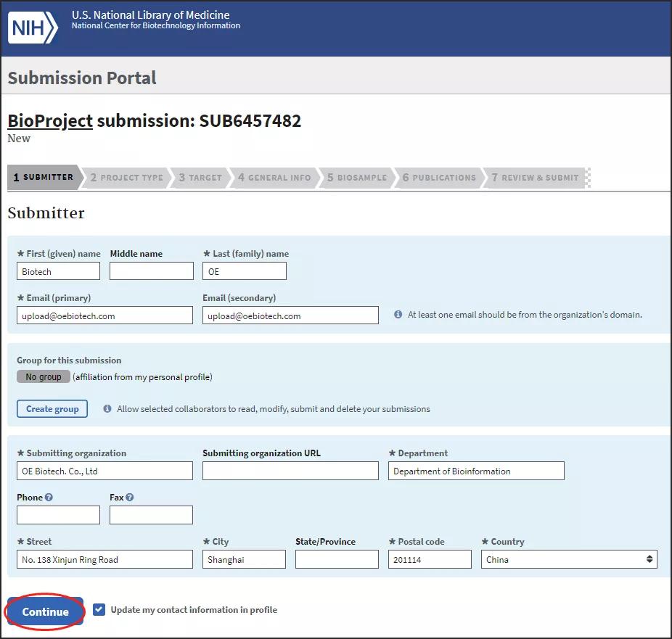This screenshot has width=672, height=639.
Task: Click the No group button
Action: (x=44, y=376)
